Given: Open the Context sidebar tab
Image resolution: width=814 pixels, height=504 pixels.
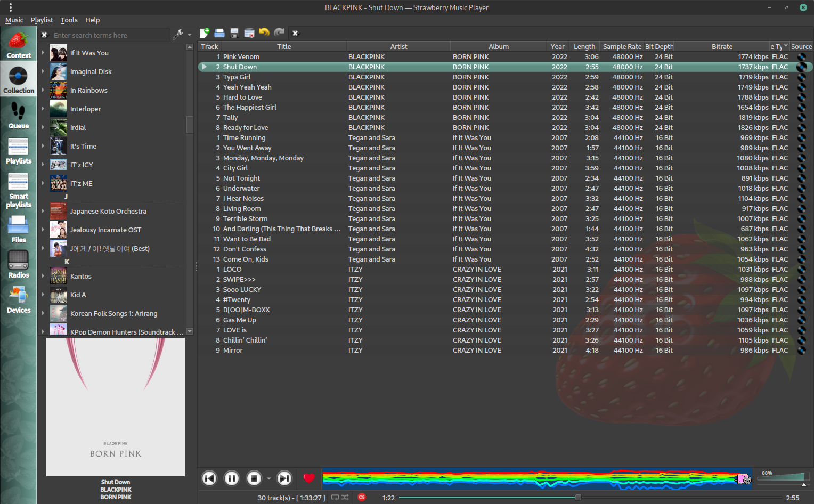Looking at the screenshot, I should (x=19, y=44).
